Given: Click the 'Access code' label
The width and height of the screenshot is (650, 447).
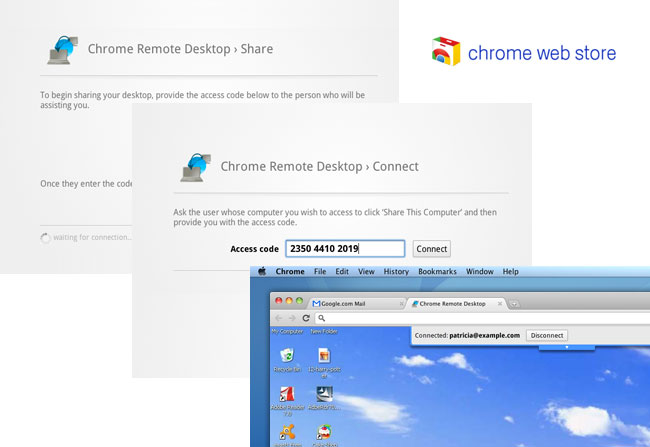Looking at the screenshot, I should click(x=254, y=249).
